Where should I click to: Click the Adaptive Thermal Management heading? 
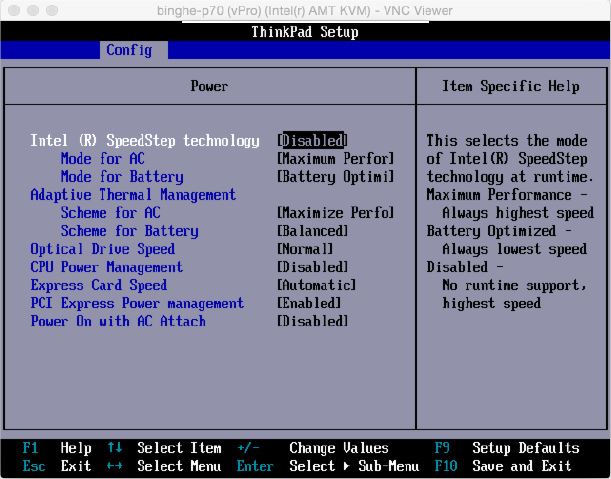[x=133, y=194]
